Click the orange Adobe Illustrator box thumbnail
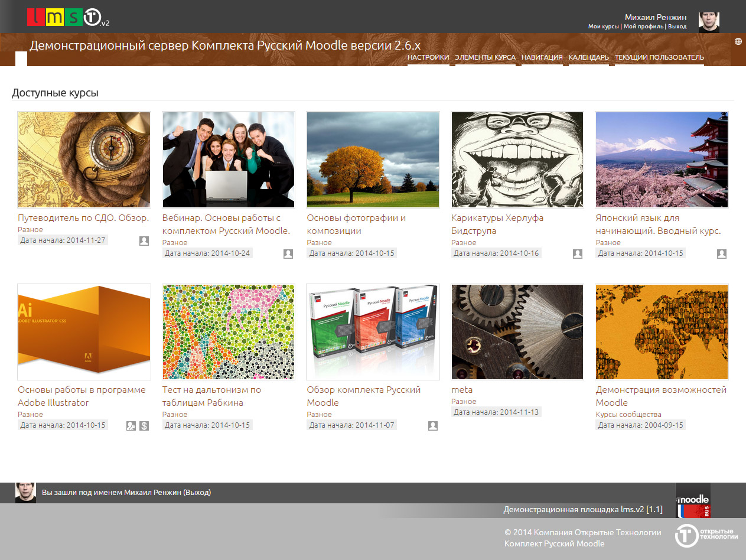 84,331
